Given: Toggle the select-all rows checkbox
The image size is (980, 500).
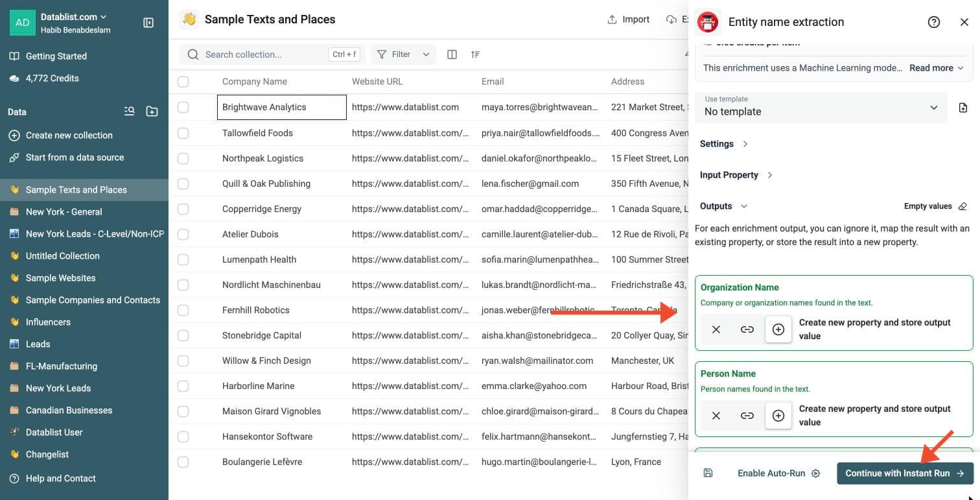Looking at the screenshot, I should [x=183, y=82].
